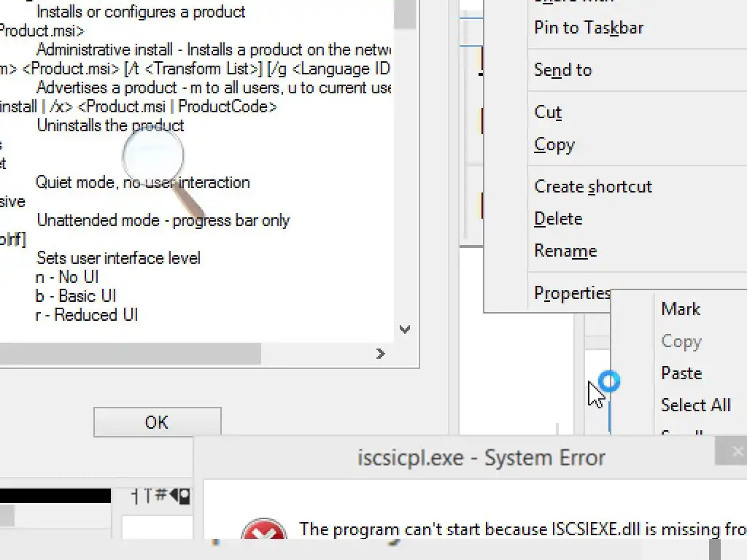Click the text 'Sets user interface level'
This screenshot has height=560, width=747.
click(x=118, y=258)
